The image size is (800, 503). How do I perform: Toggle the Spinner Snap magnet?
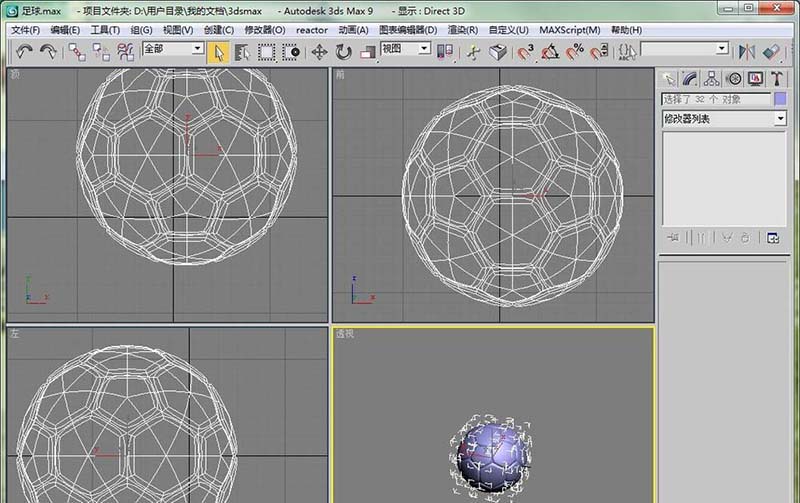tap(599, 52)
